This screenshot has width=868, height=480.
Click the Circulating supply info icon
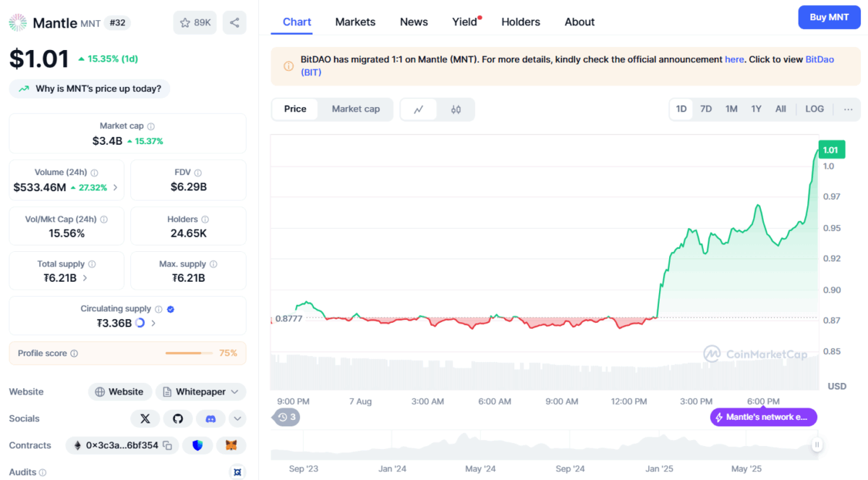(158, 309)
